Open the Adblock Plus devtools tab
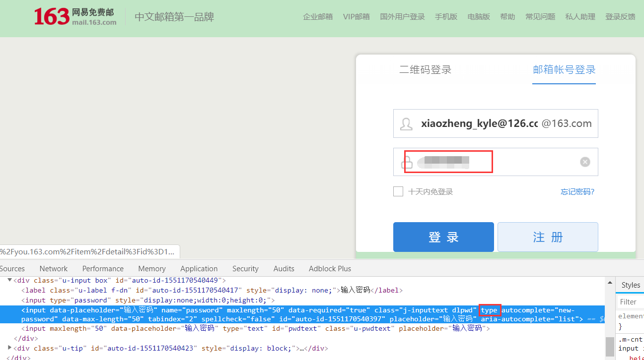Image resolution: width=644 pixels, height=360 pixels. click(x=330, y=268)
